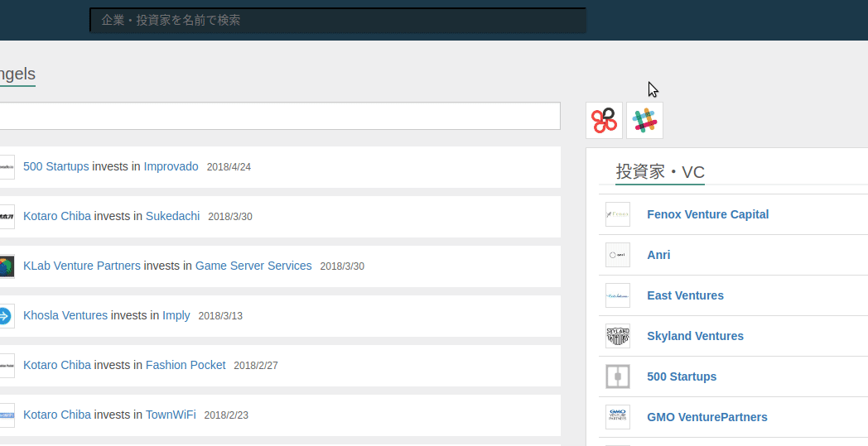Open the Game Server Services link

click(x=253, y=266)
